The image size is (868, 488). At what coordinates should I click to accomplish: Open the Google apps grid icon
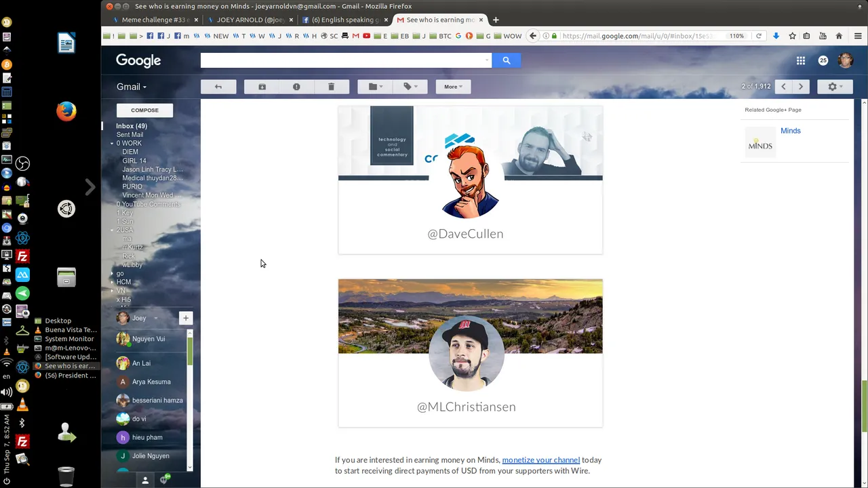[801, 60]
